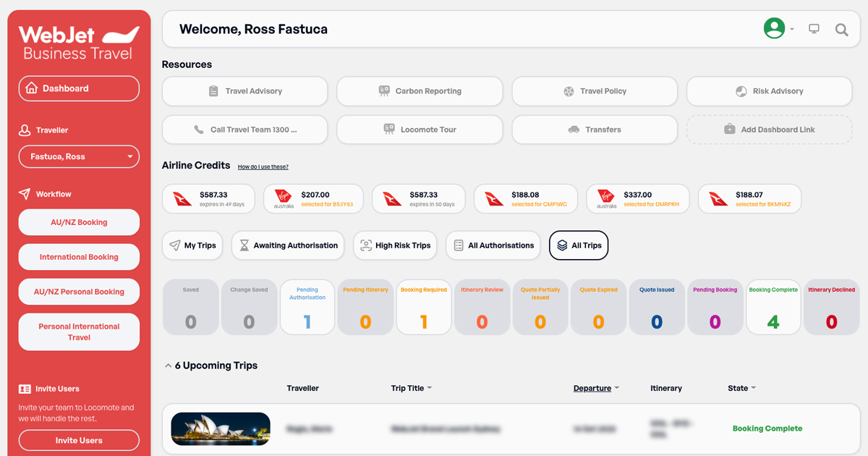Filter by Booking Required tile
This screenshot has height=456, width=868.
click(424, 308)
